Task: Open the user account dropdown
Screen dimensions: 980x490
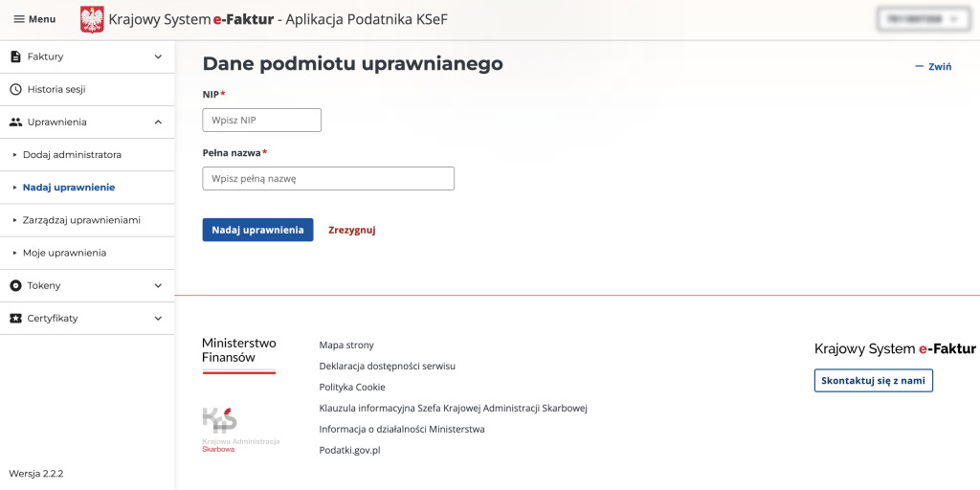Action: click(919, 19)
